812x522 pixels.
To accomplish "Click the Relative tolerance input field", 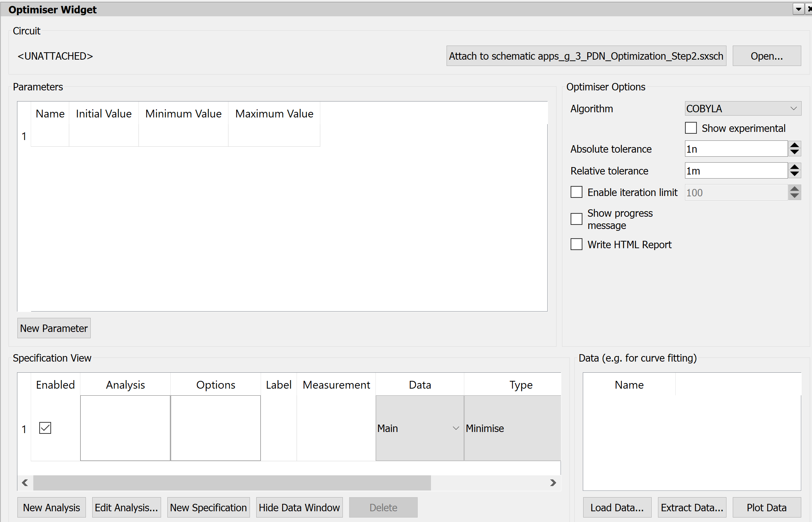I will 735,171.
